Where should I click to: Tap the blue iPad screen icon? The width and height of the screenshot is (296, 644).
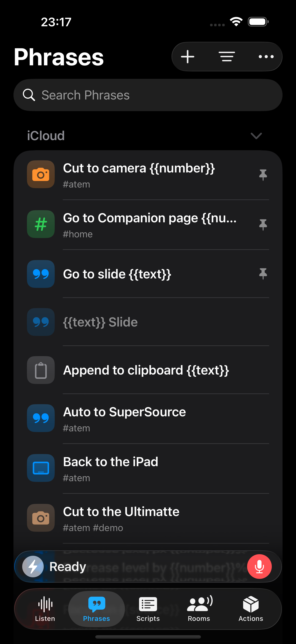pos(41,468)
